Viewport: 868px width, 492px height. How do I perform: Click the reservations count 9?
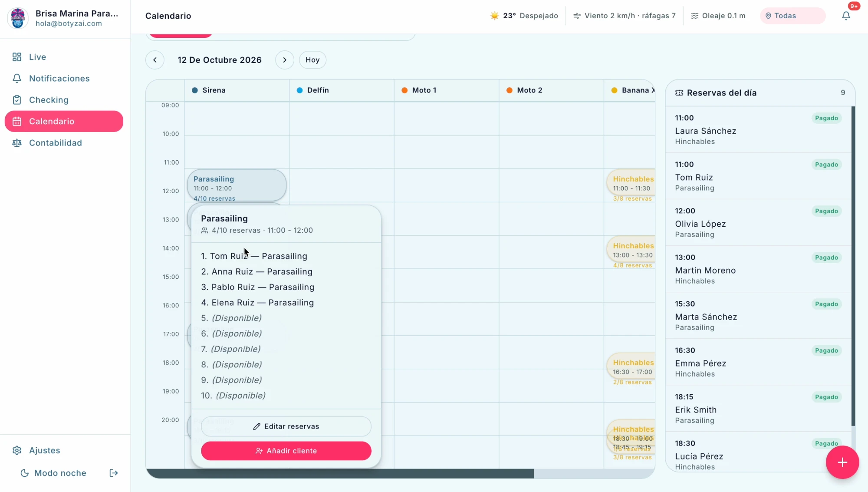click(x=843, y=93)
